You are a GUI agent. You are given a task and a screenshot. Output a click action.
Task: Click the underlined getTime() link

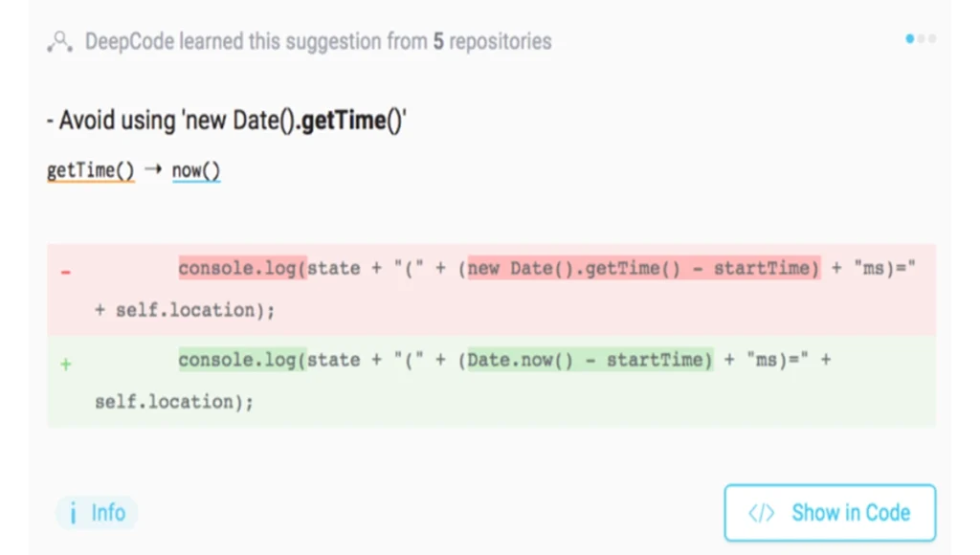(x=91, y=170)
